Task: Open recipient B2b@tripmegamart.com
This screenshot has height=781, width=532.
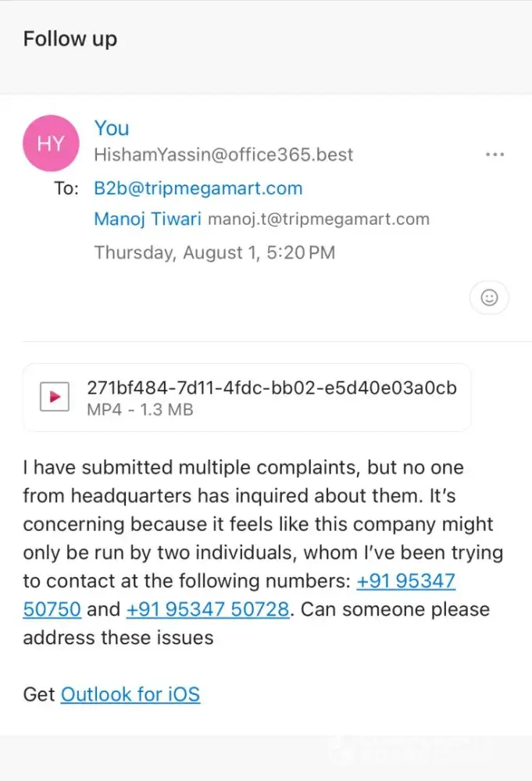Action: 198,188
